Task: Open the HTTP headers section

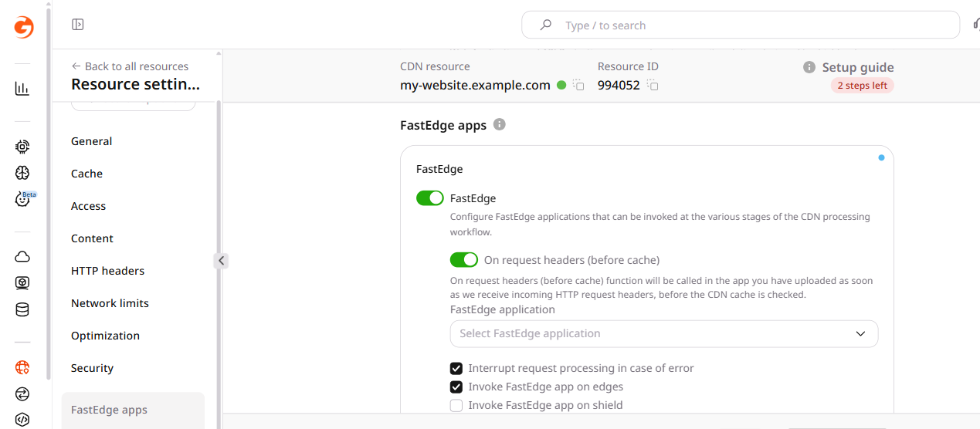Action: click(107, 271)
